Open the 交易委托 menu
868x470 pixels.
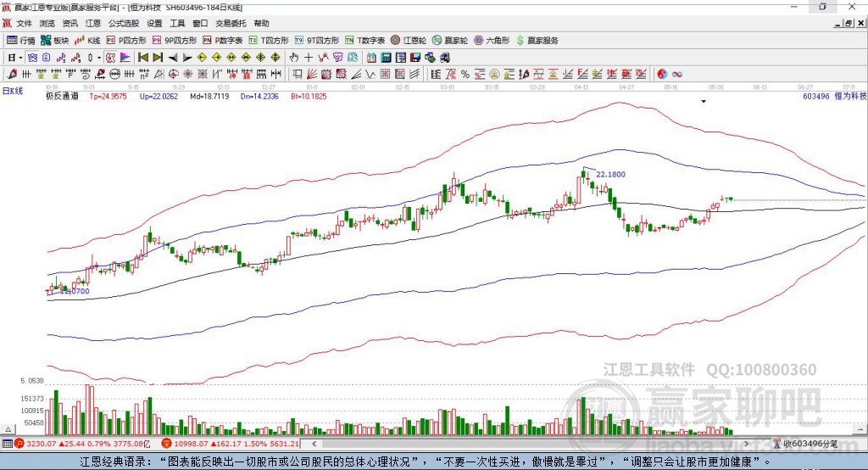231,23
